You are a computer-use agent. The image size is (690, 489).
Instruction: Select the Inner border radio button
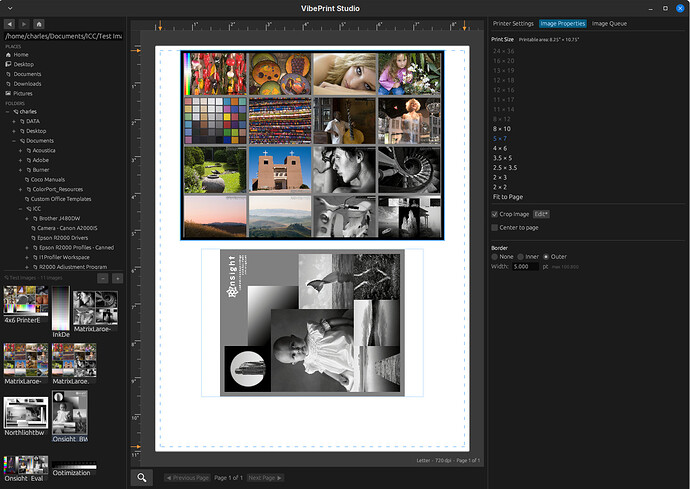(521, 257)
